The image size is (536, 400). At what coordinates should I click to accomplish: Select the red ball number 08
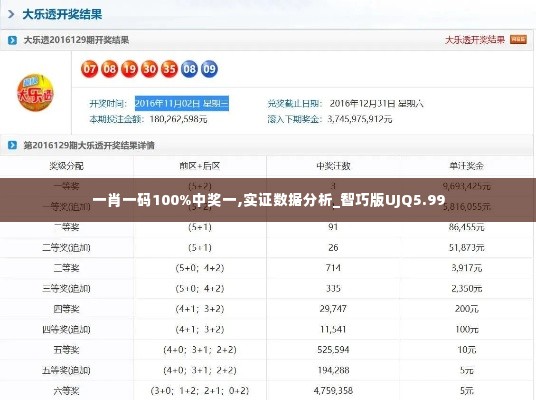(109, 69)
